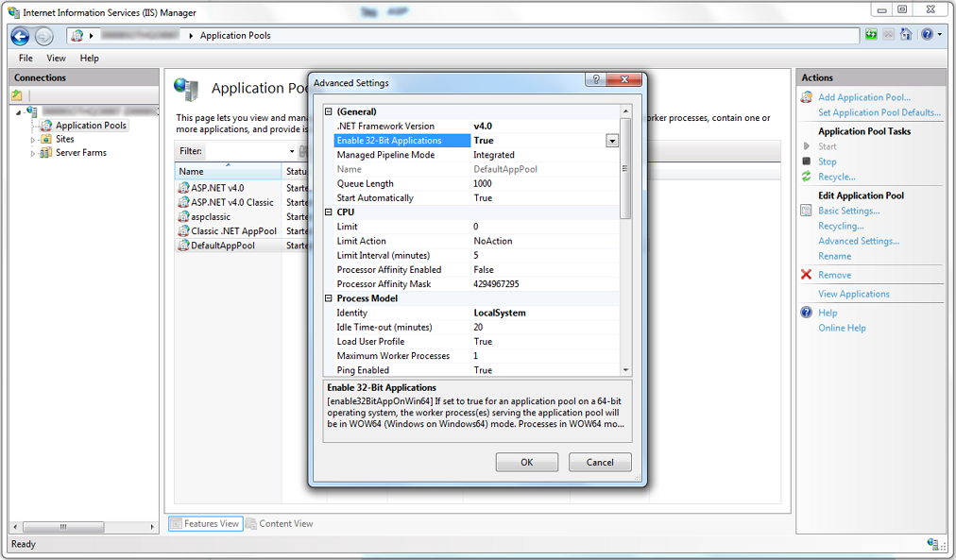Confirm the settings with the OK button
Viewport: 956px width, 560px height.
coord(527,462)
